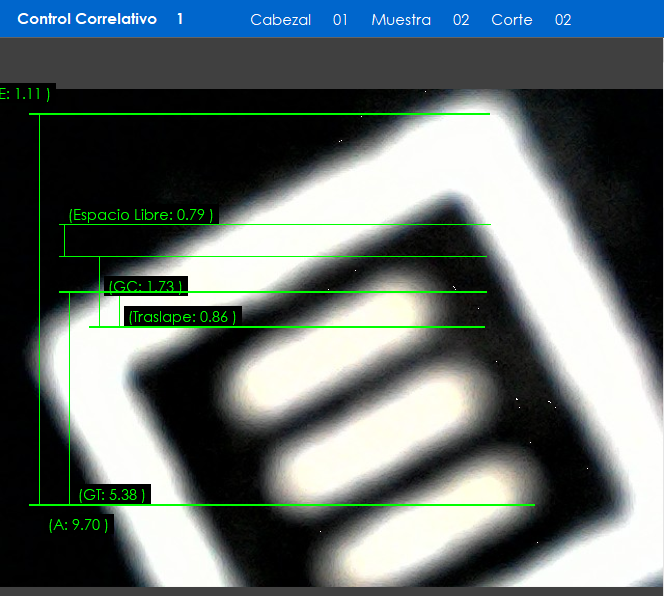Click the green line beneath the Traslape label
Image resolution: width=664 pixels, height=596 pixels.
300,327
